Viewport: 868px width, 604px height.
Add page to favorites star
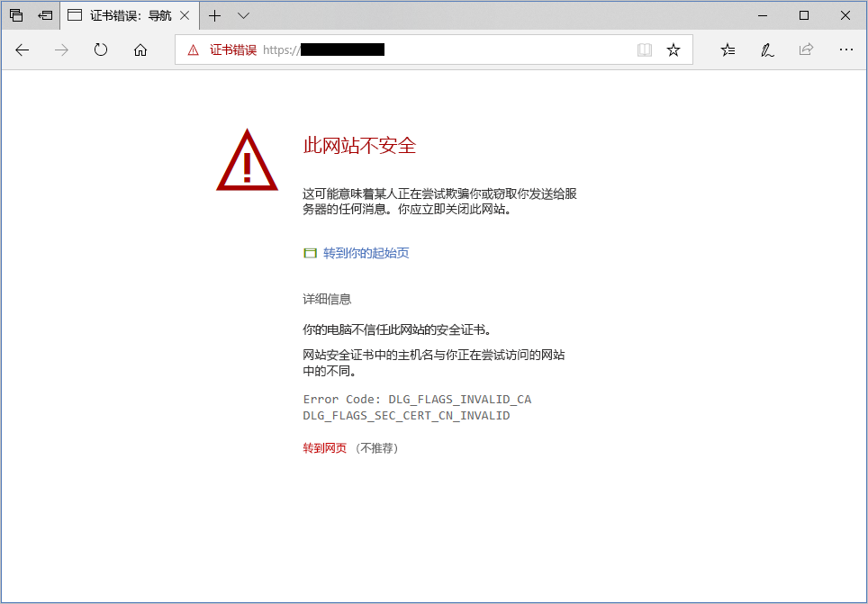coord(674,50)
